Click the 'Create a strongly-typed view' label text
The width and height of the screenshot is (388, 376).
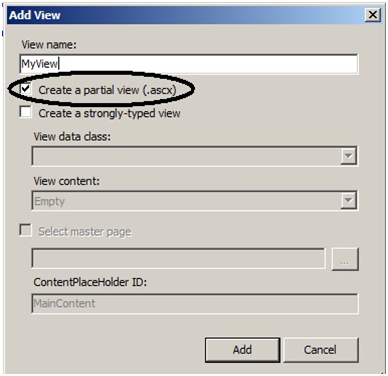(x=109, y=113)
